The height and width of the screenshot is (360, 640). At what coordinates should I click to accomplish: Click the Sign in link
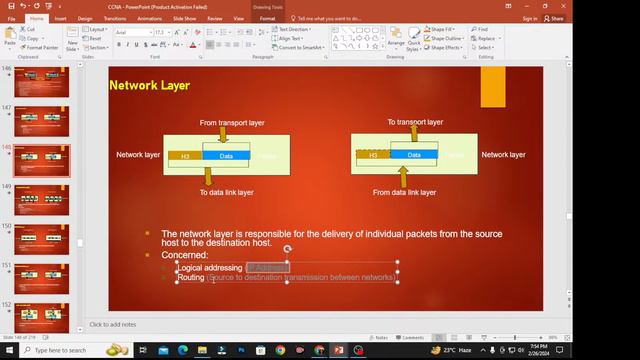click(x=530, y=19)
